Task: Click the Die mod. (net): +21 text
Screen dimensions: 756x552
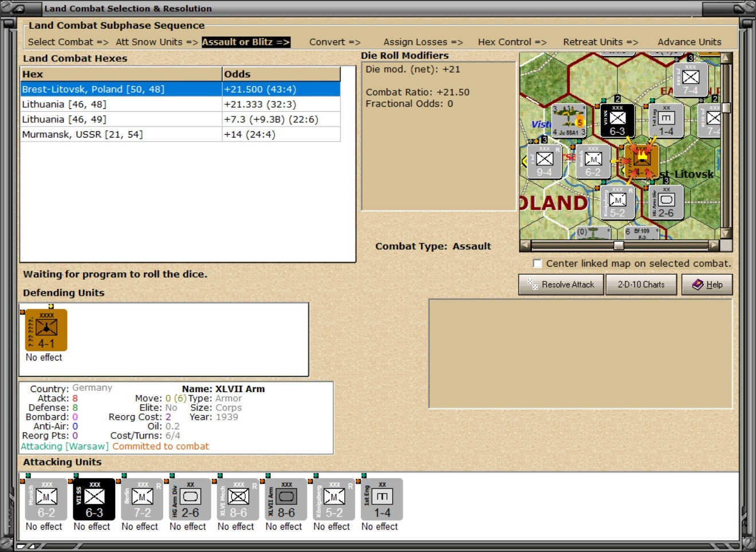Action: pos(413,69)
